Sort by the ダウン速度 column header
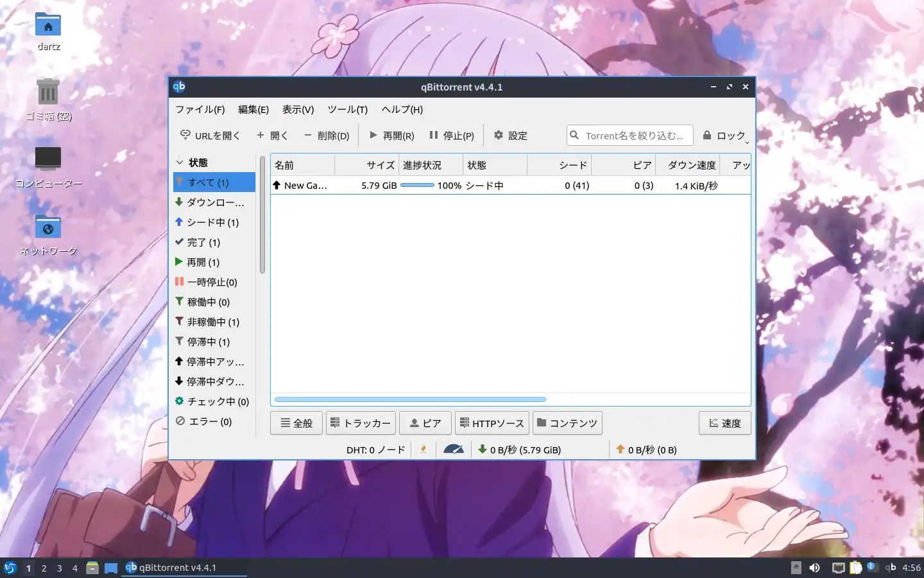This screenshot has width=924, height=578. (x=688, y=165)
